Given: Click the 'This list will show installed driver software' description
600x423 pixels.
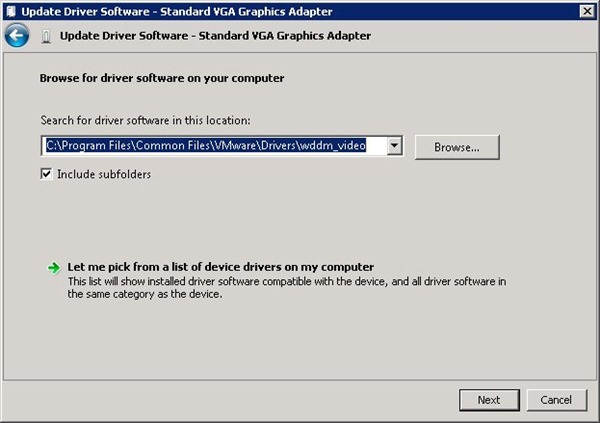Looking at the screenshot, I should point(287,288).
